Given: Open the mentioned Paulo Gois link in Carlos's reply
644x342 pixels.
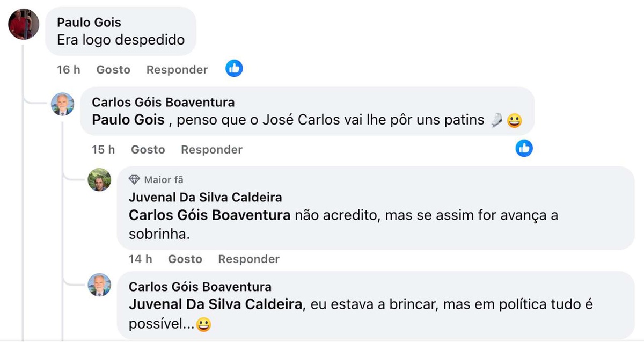Looking at the screenshot, I should (128, 120).
